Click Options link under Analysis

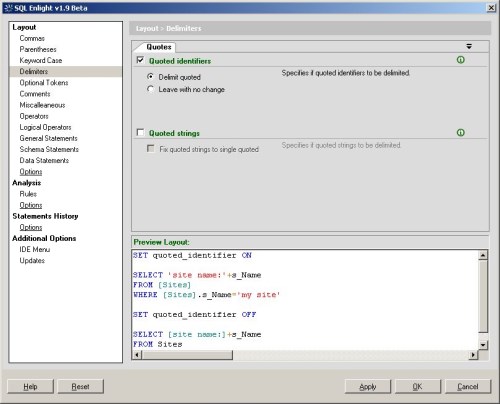[31, 205]
